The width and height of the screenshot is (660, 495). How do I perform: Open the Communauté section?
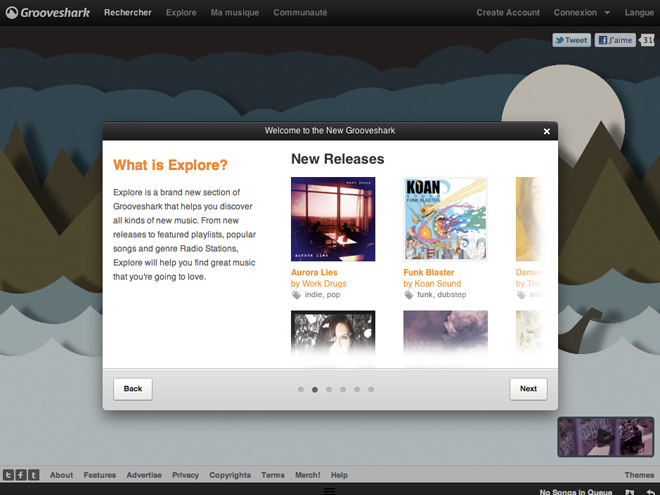tap(300, 13)
